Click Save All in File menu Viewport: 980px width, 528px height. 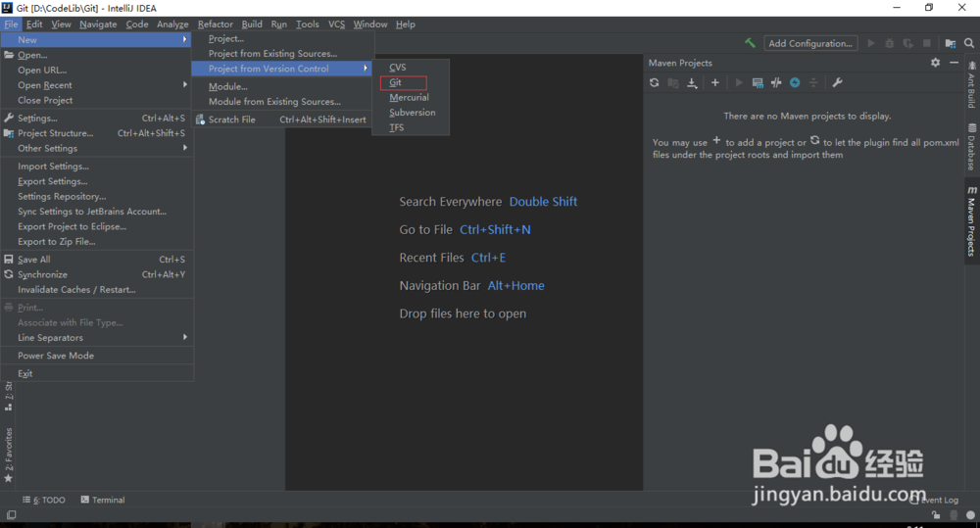click(96, 260)
